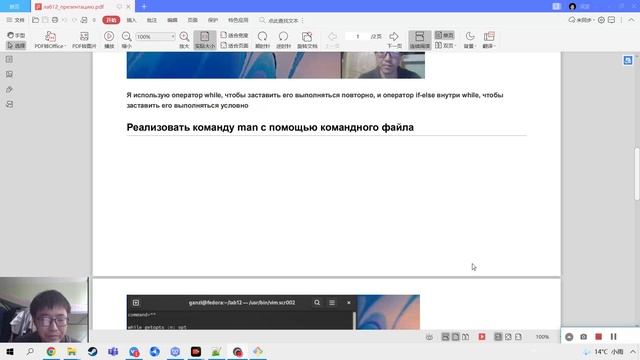640x360 pixels.
Task: Click the status bar 100% zoom value
Action: click(542, 337)
